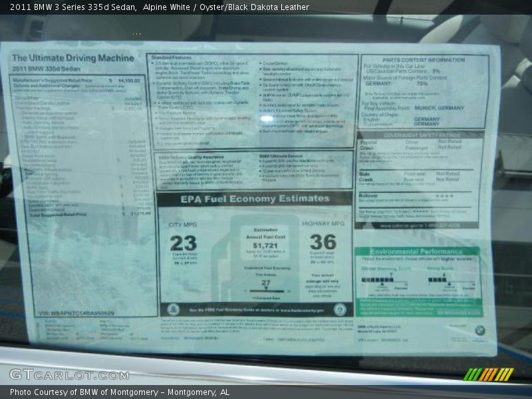The height and width of the screenshot is (399, 532).
Task: Click the BMW roundel logo on sticker
Action: [479, 331]
